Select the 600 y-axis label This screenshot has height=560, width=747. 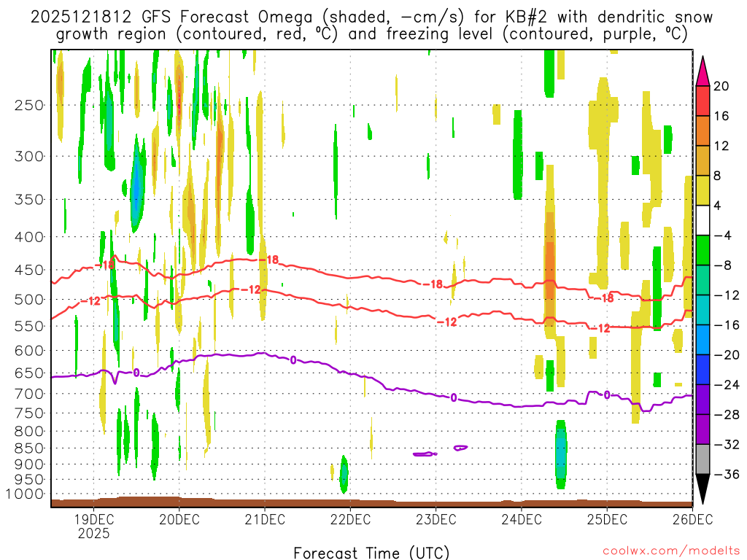[x=29, y=351]
